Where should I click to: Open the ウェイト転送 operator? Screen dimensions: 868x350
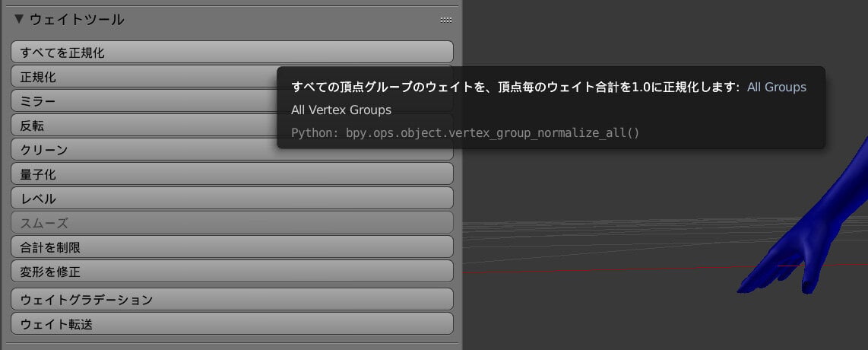pos(232,323)
